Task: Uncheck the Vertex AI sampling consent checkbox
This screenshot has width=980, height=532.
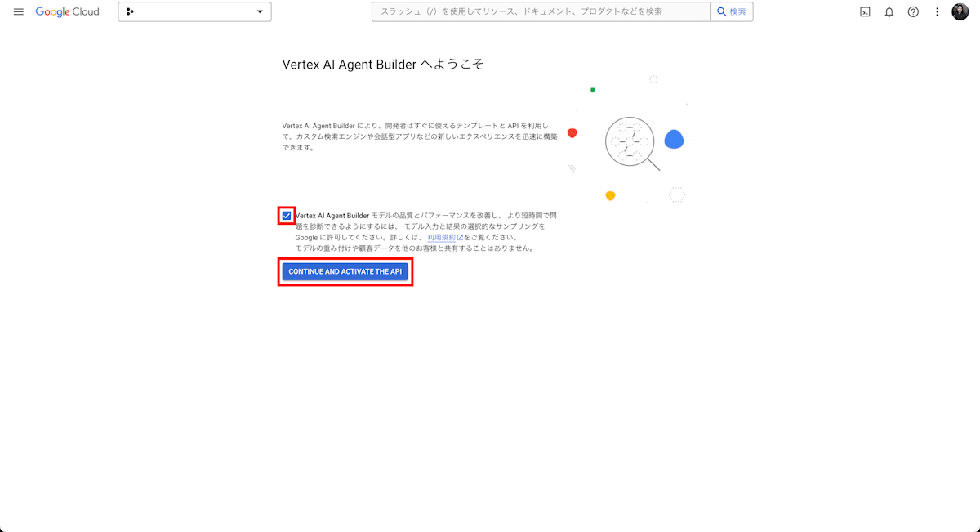Action: click(287, 216)
